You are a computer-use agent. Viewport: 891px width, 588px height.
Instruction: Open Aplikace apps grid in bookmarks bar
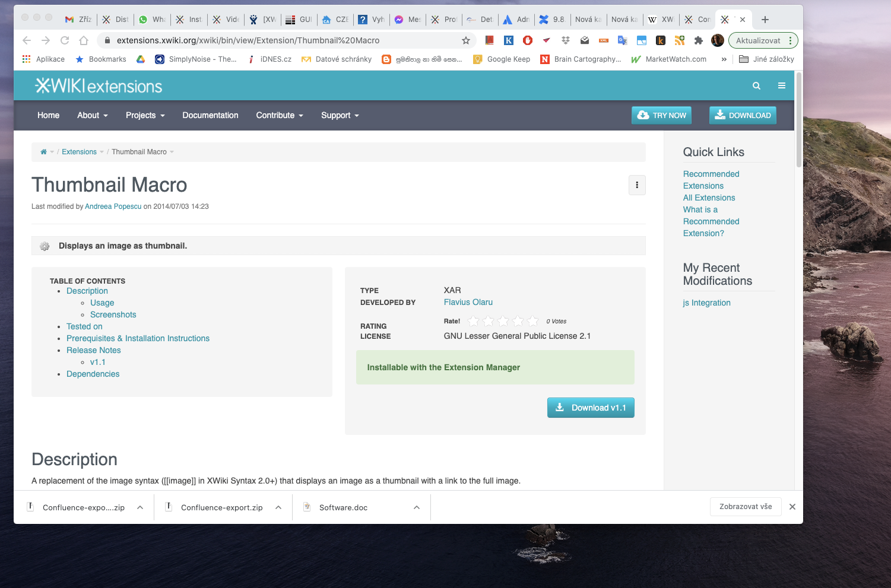point(43,59)
